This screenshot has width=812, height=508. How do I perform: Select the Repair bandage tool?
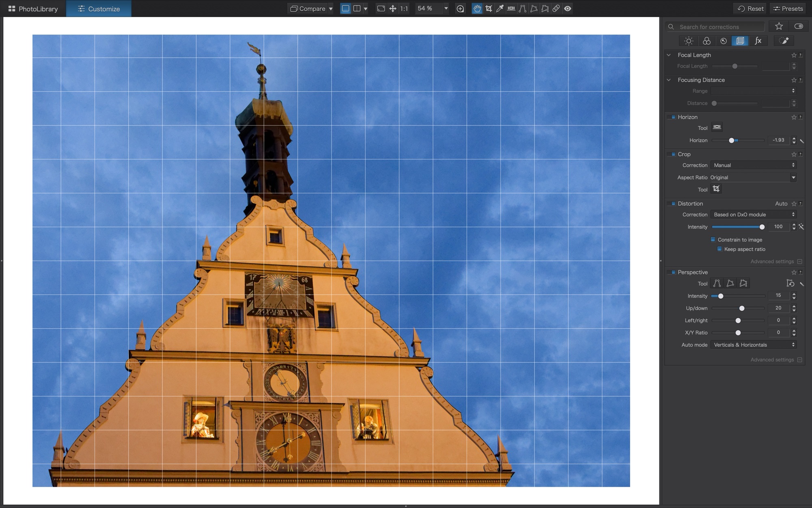[x=556, y=9]
